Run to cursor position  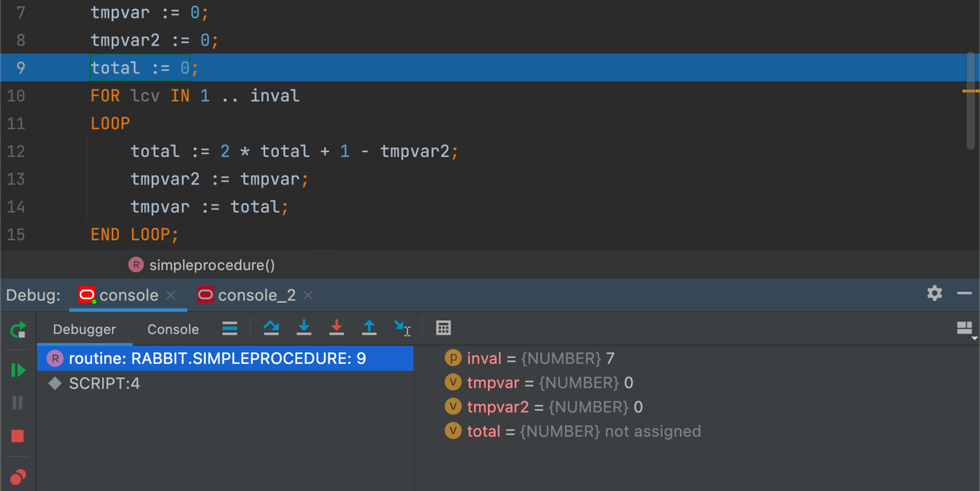tap(402, 328)
